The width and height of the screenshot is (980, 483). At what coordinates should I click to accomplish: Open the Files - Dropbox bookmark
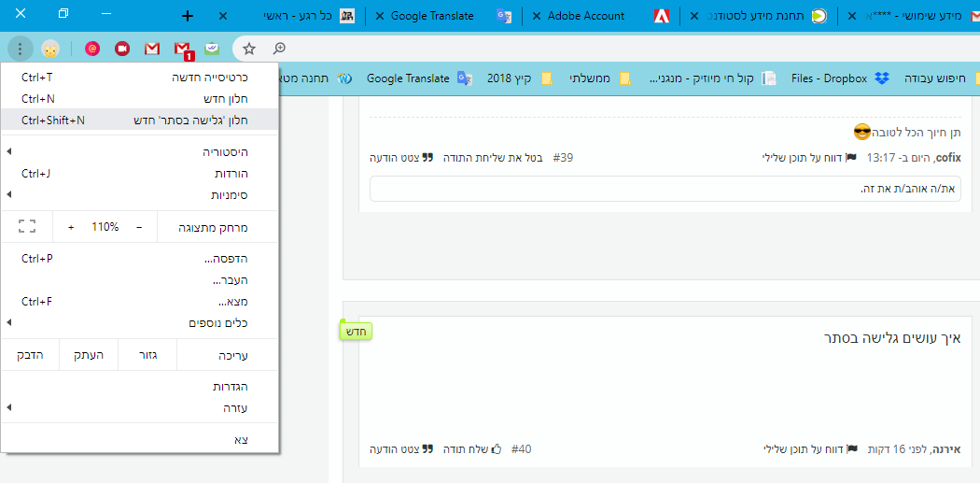click(839, 78)
